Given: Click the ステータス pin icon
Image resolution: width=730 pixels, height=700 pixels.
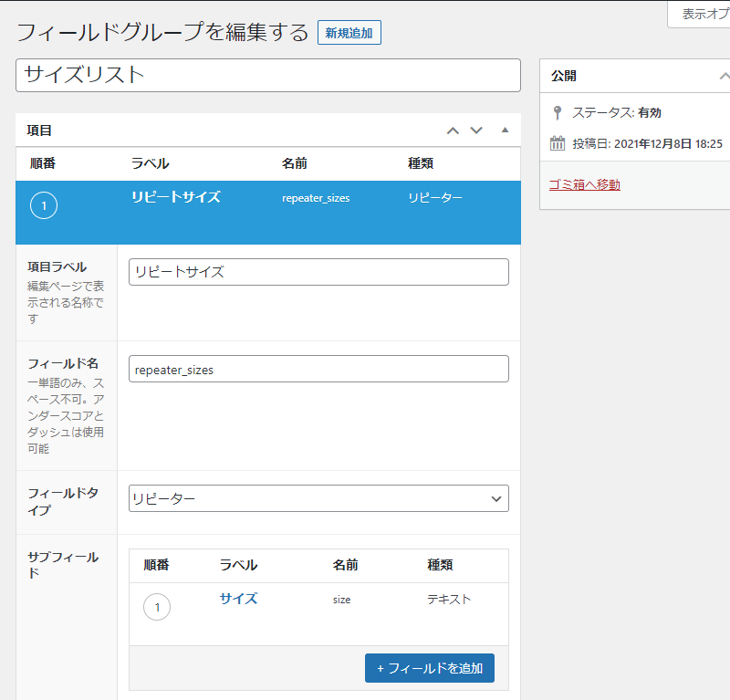Looking at the screenshot, I should click(557, 112).
